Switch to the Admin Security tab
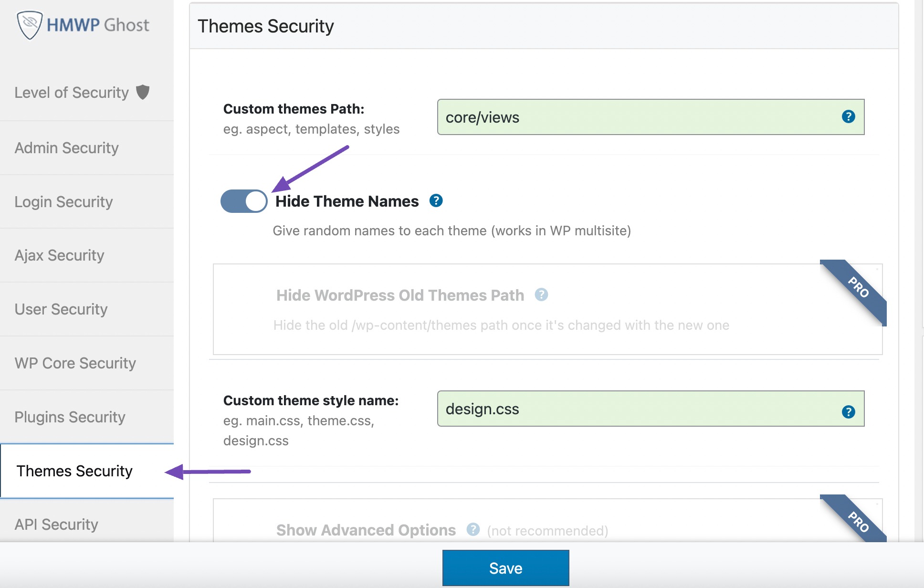The height and width of the screenshot is (588, 924). [66, 147]
